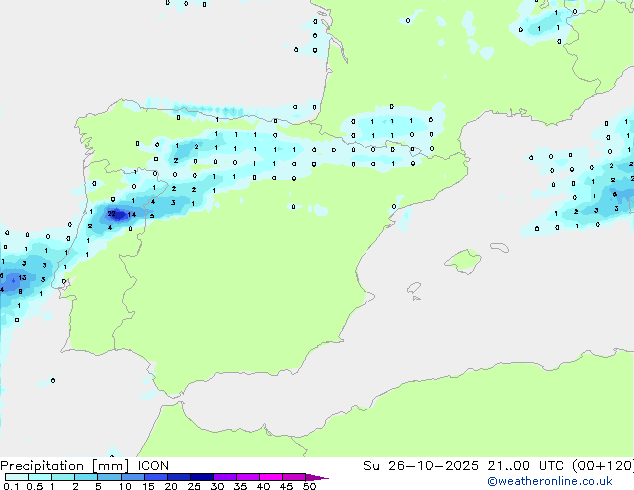Image resolution: width=634 pixels, height=490 pixels.
Task: Click legend tick label '0.5'
Action: coord(35,486)
